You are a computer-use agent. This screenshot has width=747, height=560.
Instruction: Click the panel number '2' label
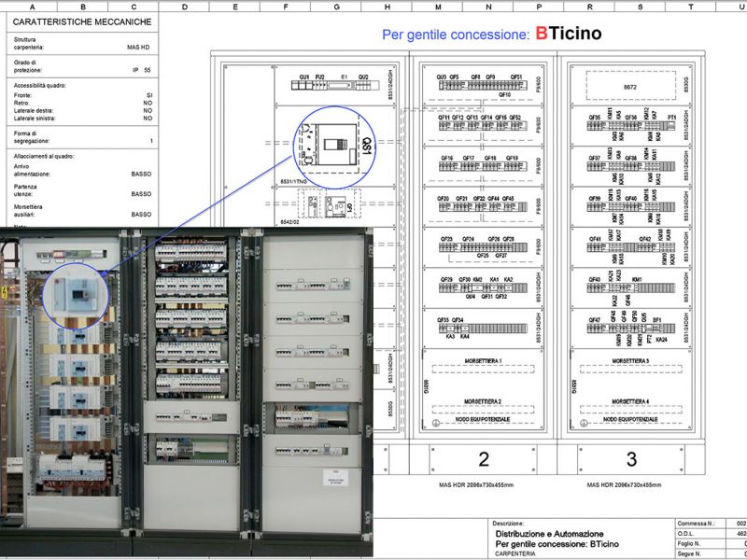pyautogui.click(x=484, y=459)
